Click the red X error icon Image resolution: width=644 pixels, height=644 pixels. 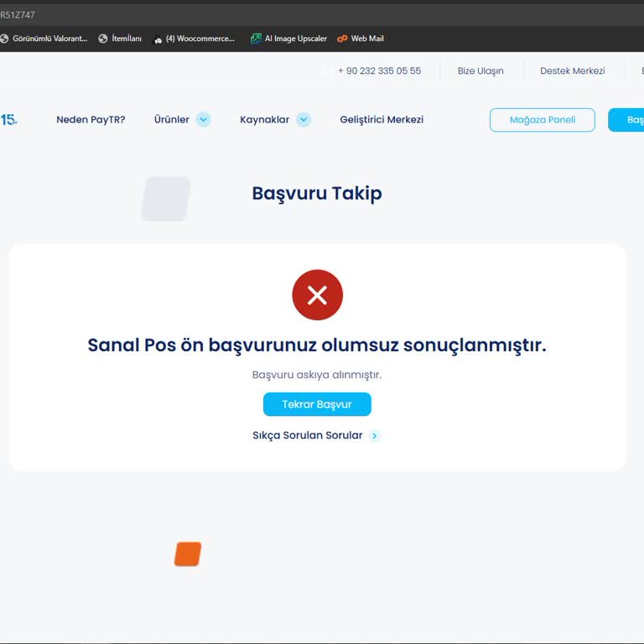click(x=318, y=295)
